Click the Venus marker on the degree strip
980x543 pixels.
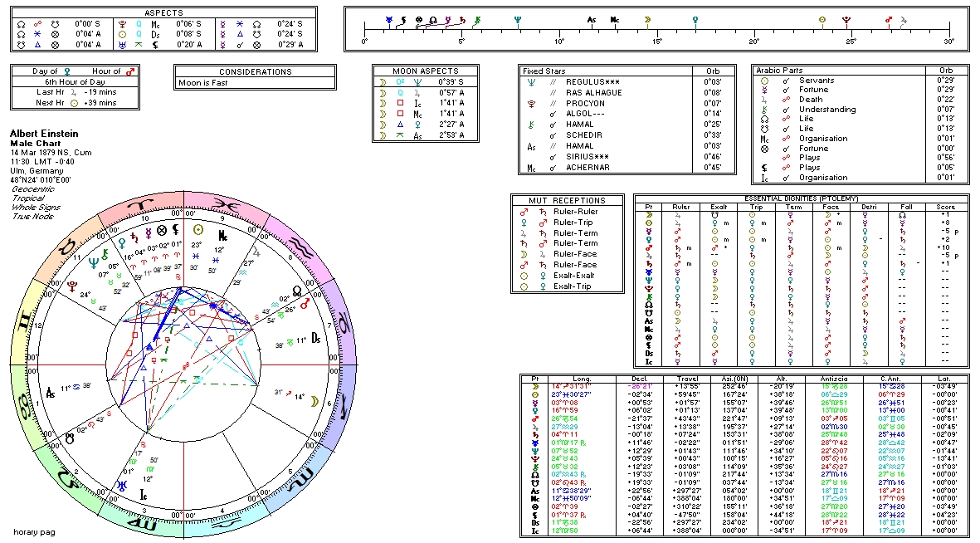click(x=694, y=17)
